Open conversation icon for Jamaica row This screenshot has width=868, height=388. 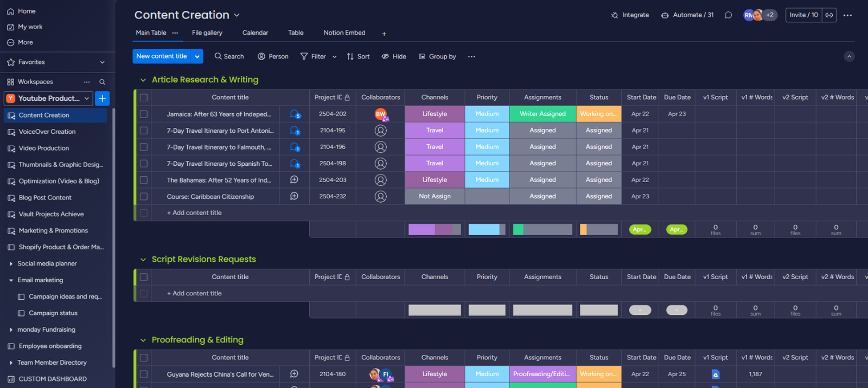[x=295, y=114]
